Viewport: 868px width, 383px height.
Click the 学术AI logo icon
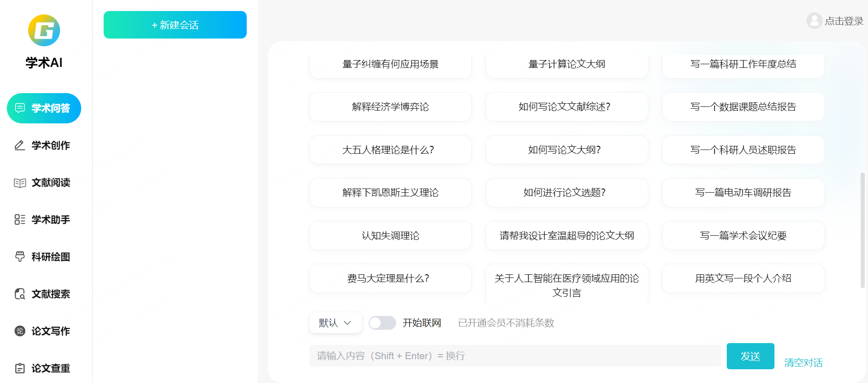[x=44, y=30]
